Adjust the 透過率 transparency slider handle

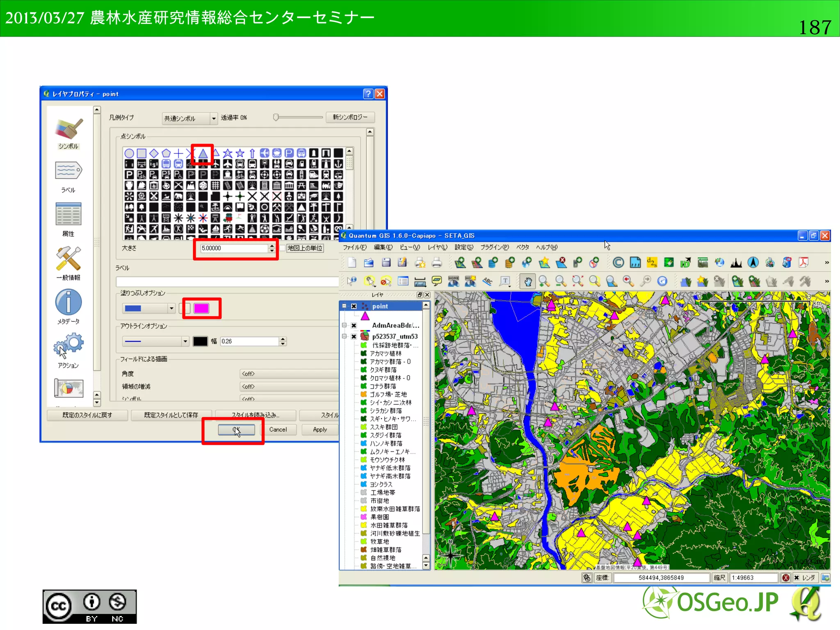[x=276, y=117]
